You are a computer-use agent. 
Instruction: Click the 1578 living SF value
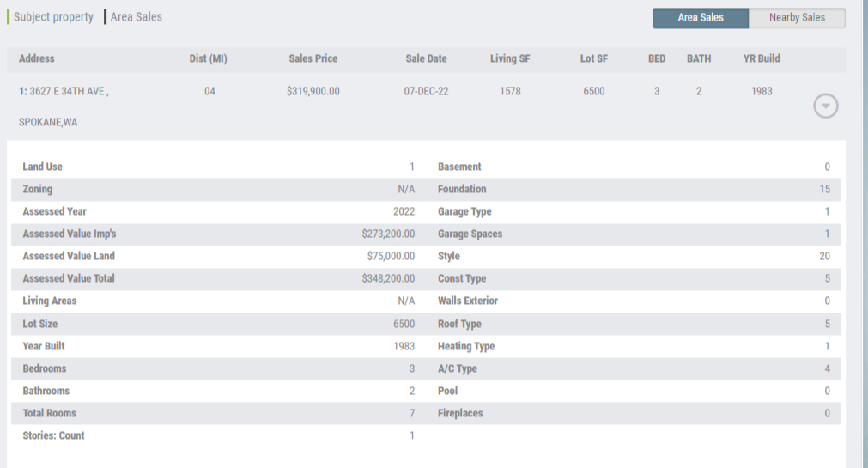tap(510, 91)
